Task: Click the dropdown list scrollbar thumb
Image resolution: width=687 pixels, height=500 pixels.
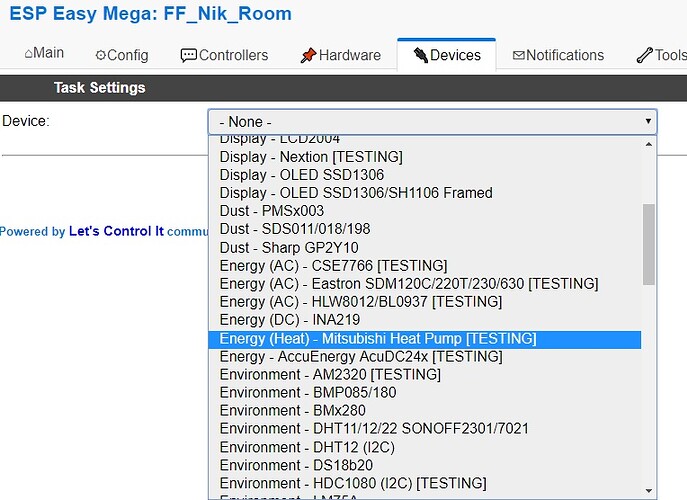Action: (x=649, y=244)
